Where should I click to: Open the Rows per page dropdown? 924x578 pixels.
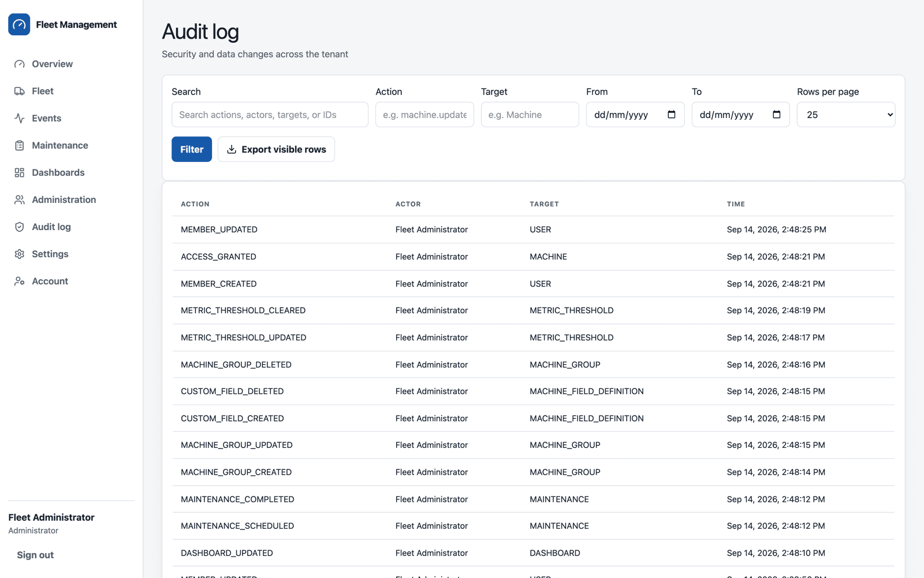pyautogui.click(x=846, y=114)
